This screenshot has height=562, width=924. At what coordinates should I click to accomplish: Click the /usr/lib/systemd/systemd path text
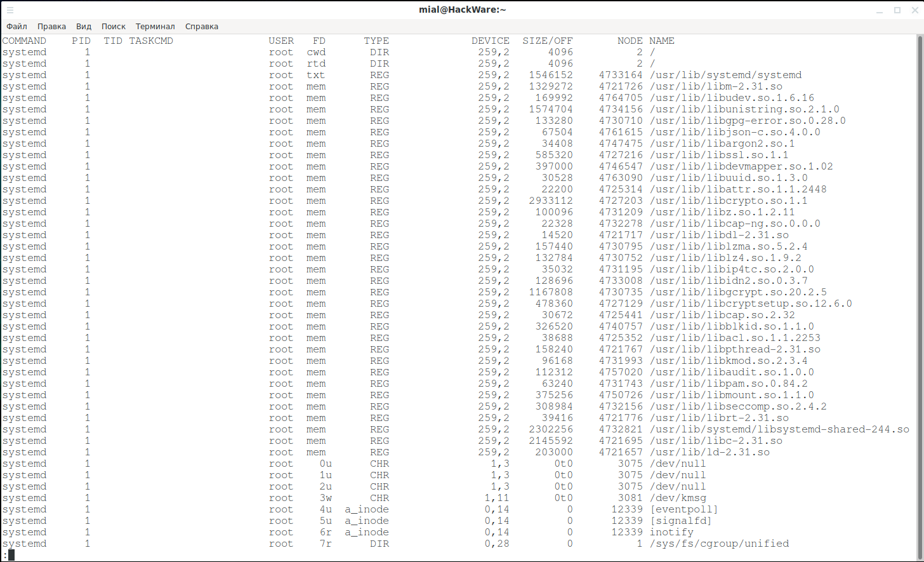(x=725, y=75)
